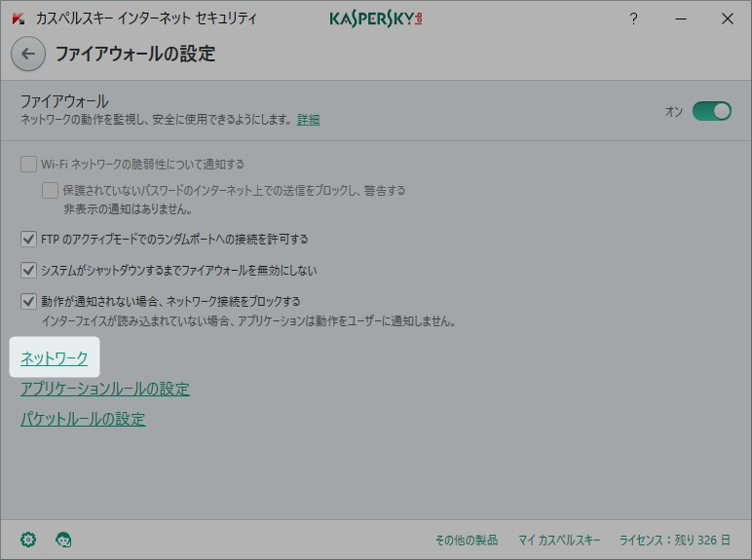Click the オン label beside the toggle
Screen dimensions: 752x560
[674, 111]
